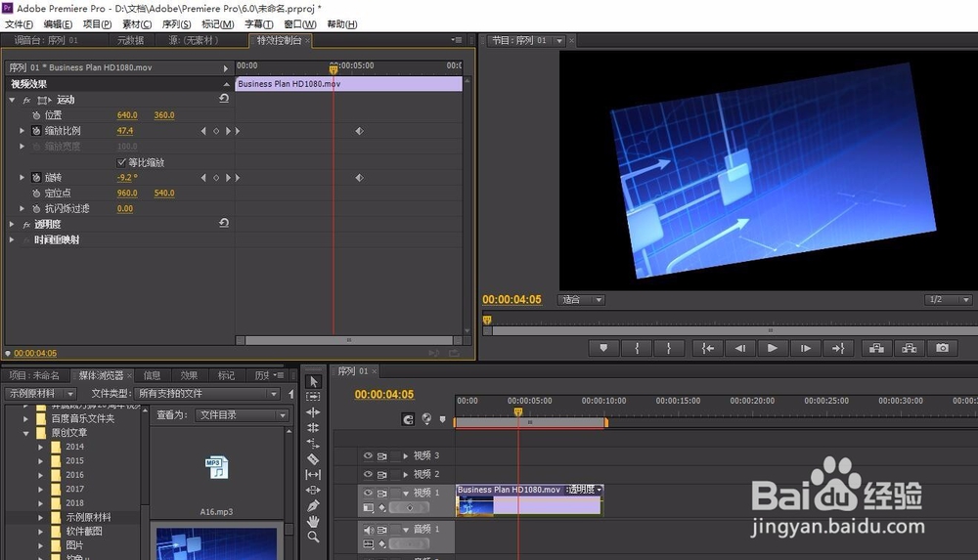Open the 文件(F) menu

coord(19,24)
